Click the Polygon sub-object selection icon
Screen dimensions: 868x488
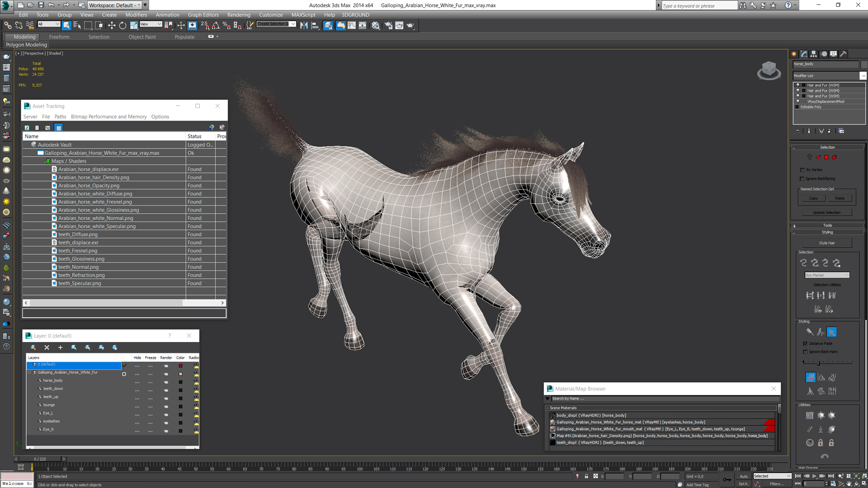(826, 157)
